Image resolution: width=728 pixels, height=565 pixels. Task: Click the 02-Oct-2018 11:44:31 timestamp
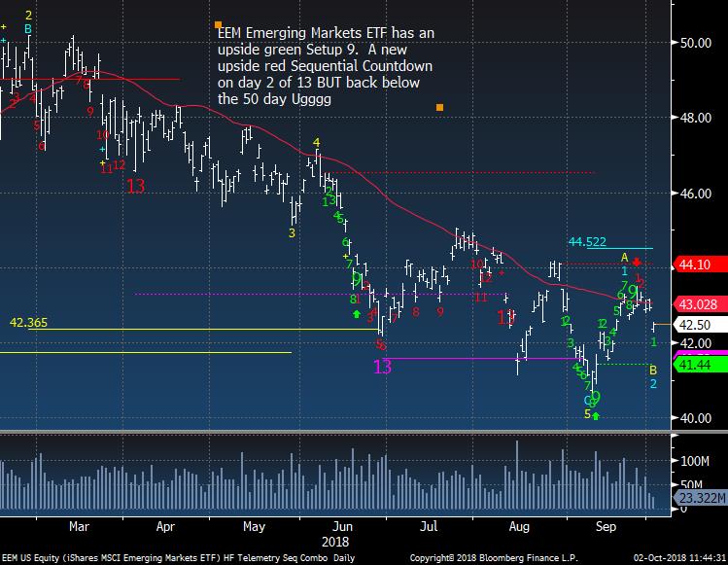click(x=679, y=558)
